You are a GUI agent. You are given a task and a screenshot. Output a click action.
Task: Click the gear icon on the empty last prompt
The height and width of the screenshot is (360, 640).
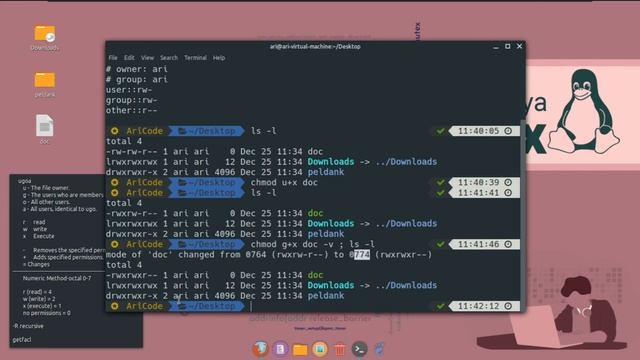pyautogui.click(x=115, y=306)
